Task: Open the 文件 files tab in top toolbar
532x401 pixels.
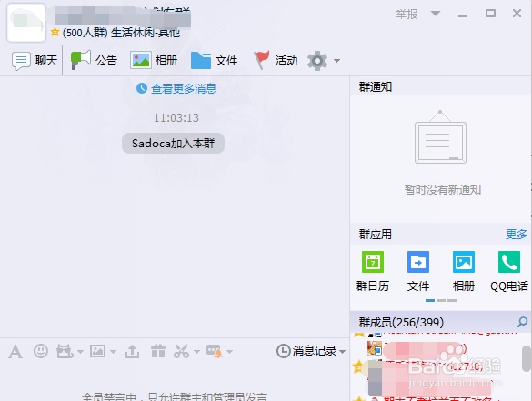Action: pyautogui.click(x=214, y=61)
